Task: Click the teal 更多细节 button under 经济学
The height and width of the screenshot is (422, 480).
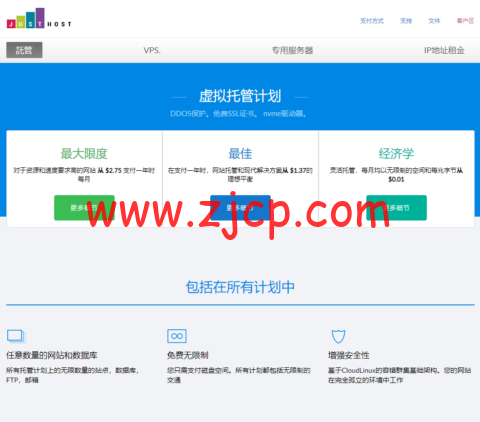Action: click(396, 208)
